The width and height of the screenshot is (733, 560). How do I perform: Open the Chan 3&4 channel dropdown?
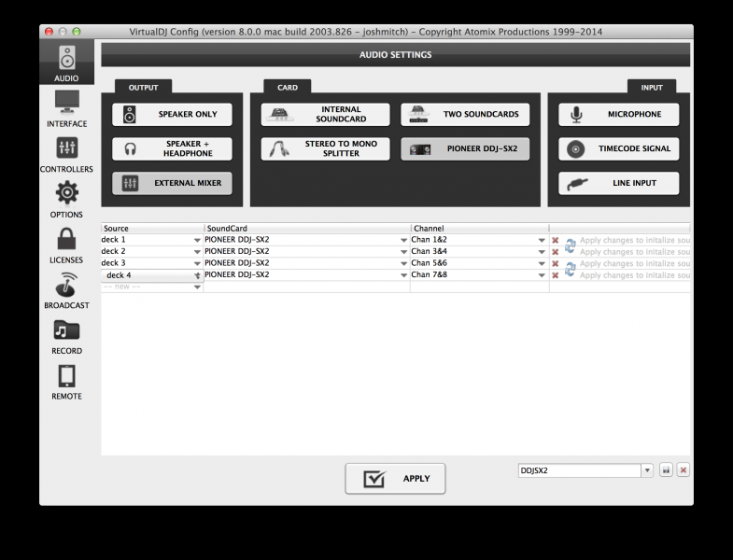[542, 252]
